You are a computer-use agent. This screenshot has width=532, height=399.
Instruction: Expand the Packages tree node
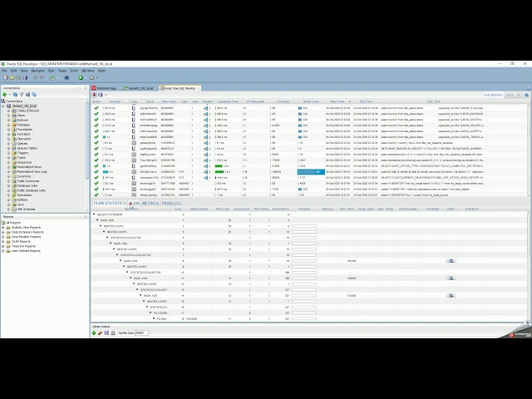click(8, 125)
